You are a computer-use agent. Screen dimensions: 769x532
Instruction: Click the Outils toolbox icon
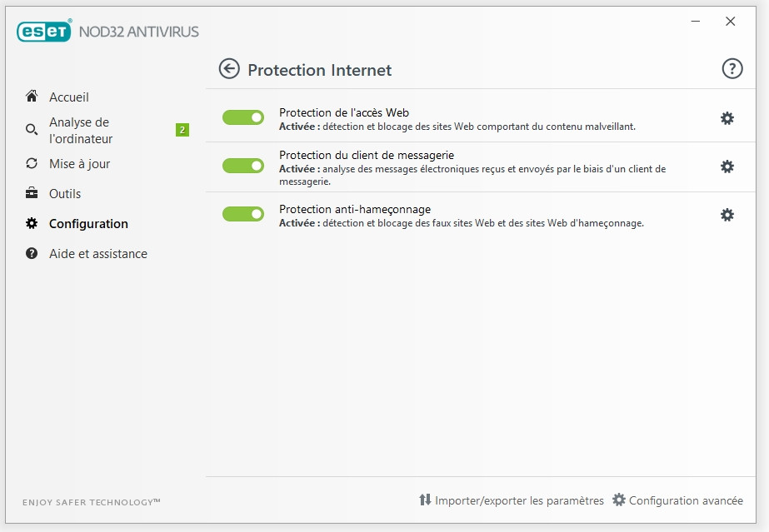(32, 193)
